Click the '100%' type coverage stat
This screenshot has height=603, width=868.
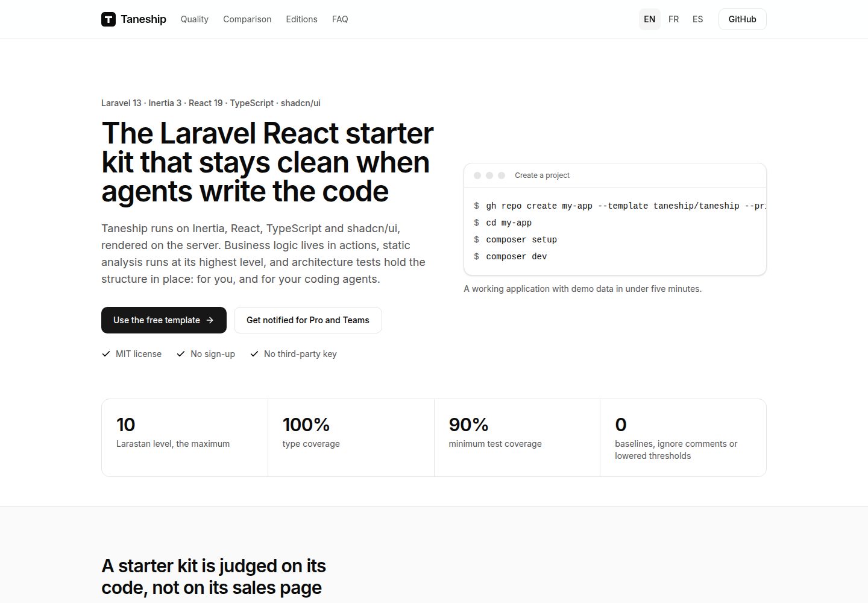[x=351, y=438]
